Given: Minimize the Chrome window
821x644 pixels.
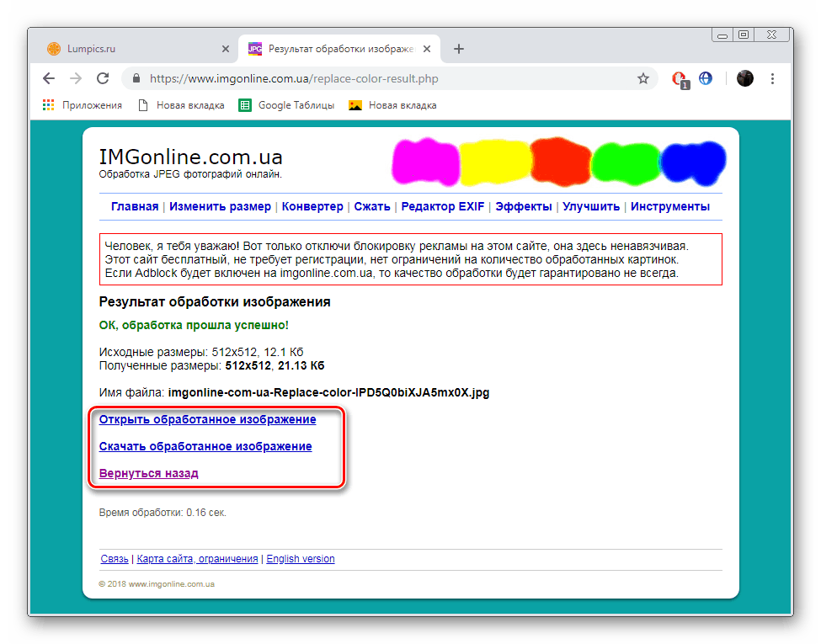Looking at the screenshot, I should pos(722,35).
